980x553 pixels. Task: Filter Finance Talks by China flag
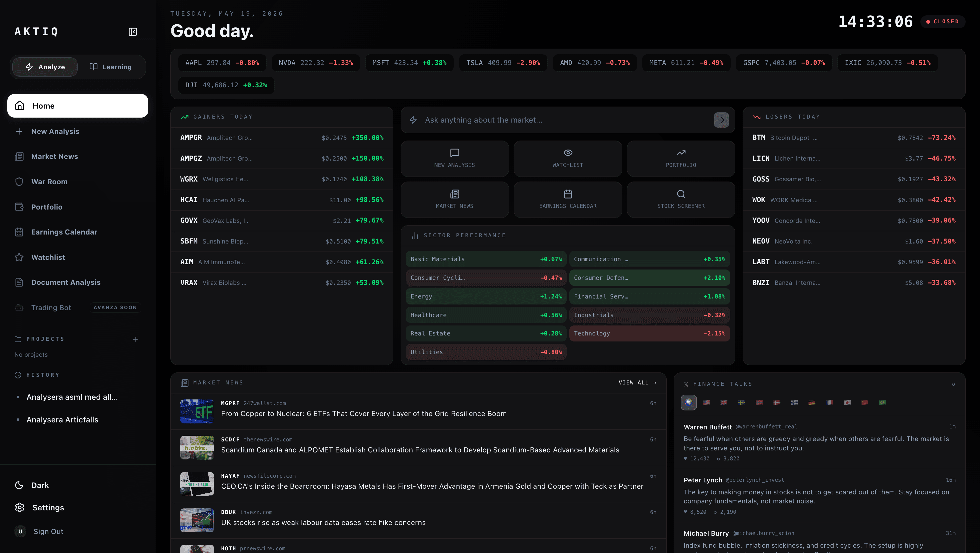coord(865,402)
